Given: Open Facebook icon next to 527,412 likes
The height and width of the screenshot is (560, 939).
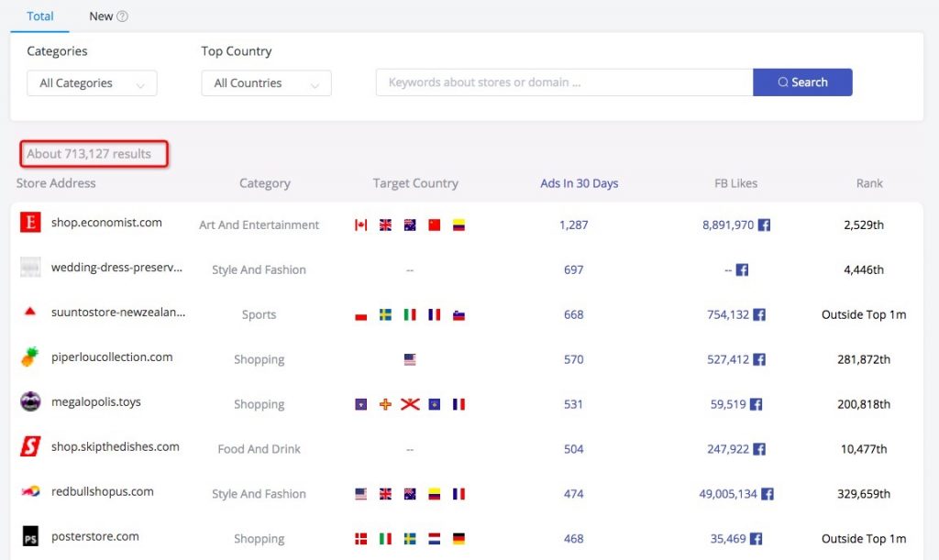Looking at the screenshot, I should (759, 359).
